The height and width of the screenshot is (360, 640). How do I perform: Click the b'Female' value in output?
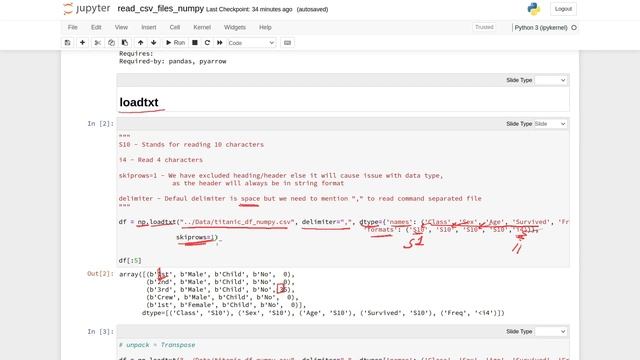199,305
